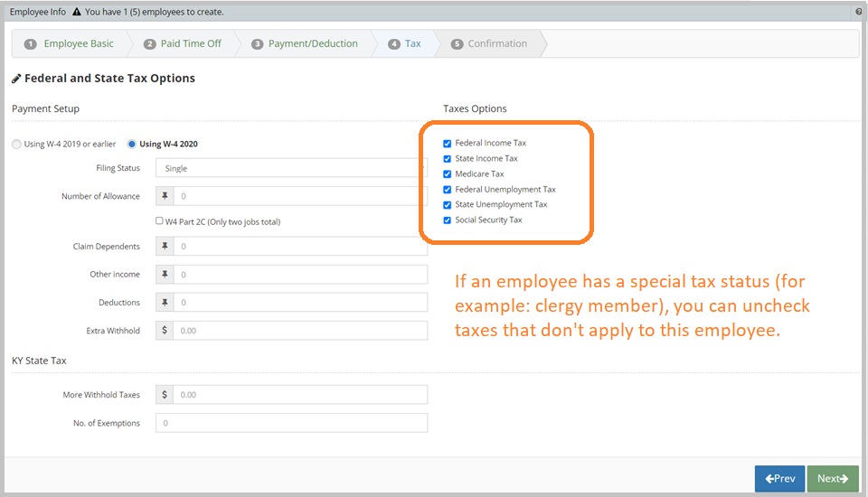
Task: Click the No. of Exemptions field
Action: coord(291,423)
